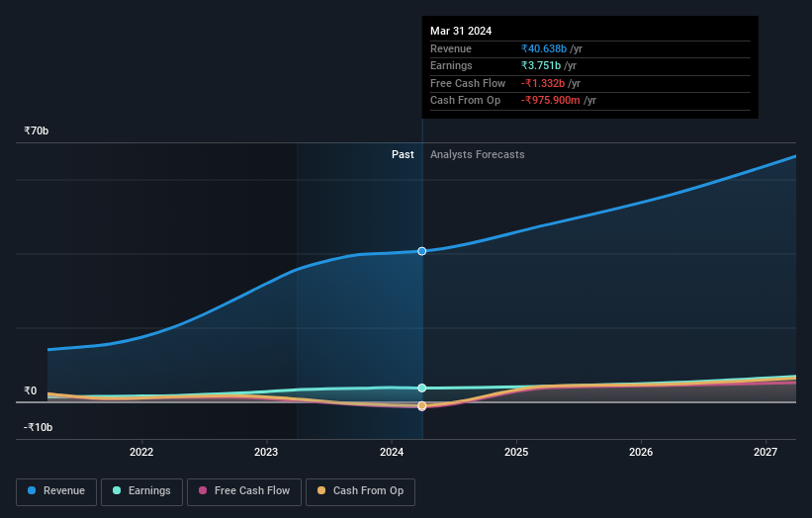Click the 2026 x-axis label

[641, 453]
